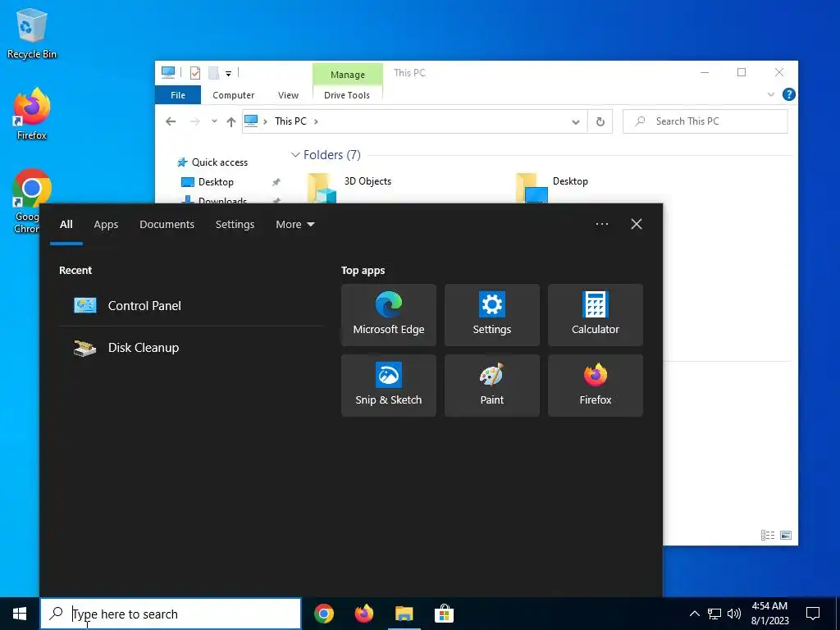
Task: Open Control Panel from Recent list
Action: tap(190, 305)
